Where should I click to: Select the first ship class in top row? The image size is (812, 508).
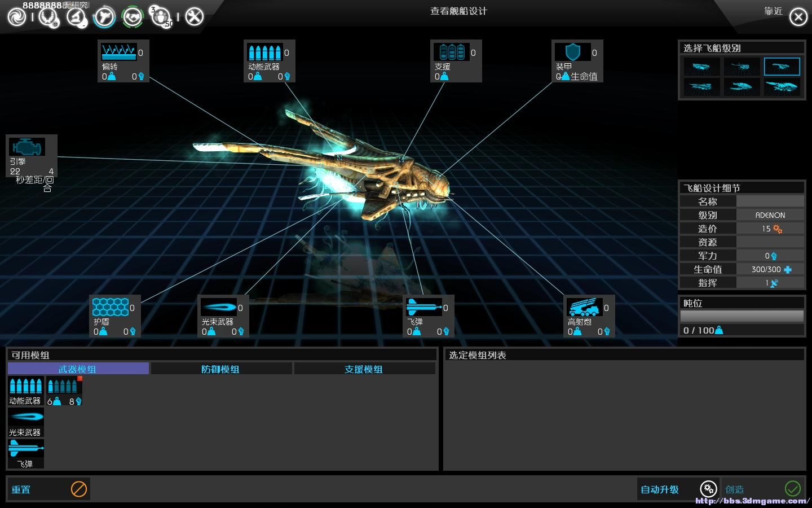click(x=701, y=67)
